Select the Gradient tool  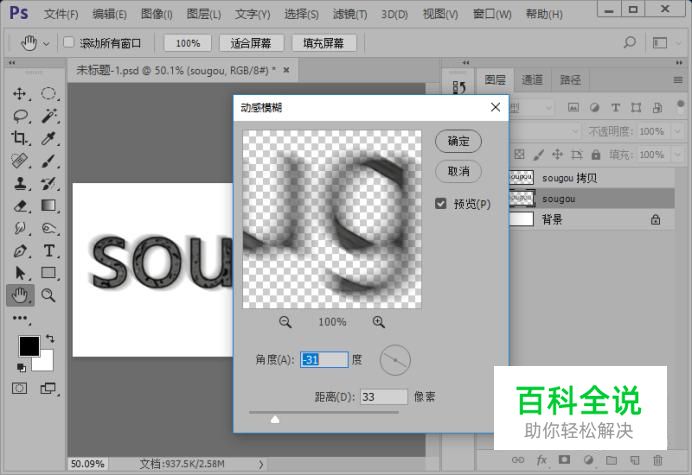point(49,206)
